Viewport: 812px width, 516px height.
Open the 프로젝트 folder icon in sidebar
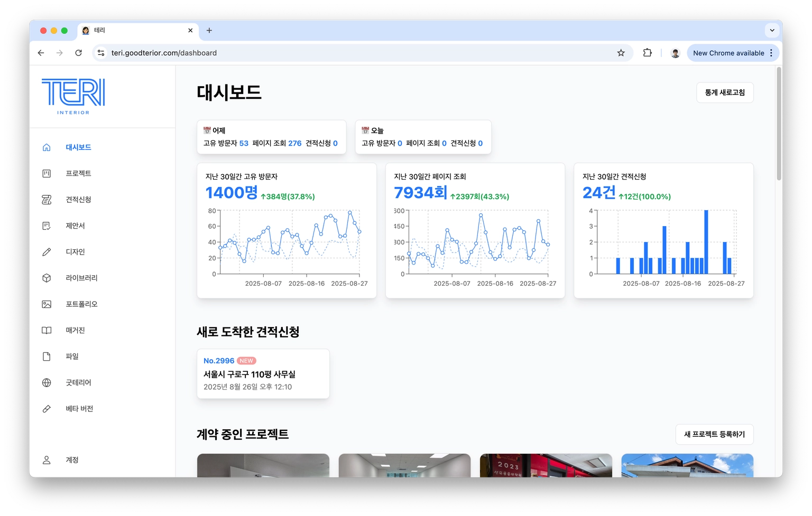47,173
